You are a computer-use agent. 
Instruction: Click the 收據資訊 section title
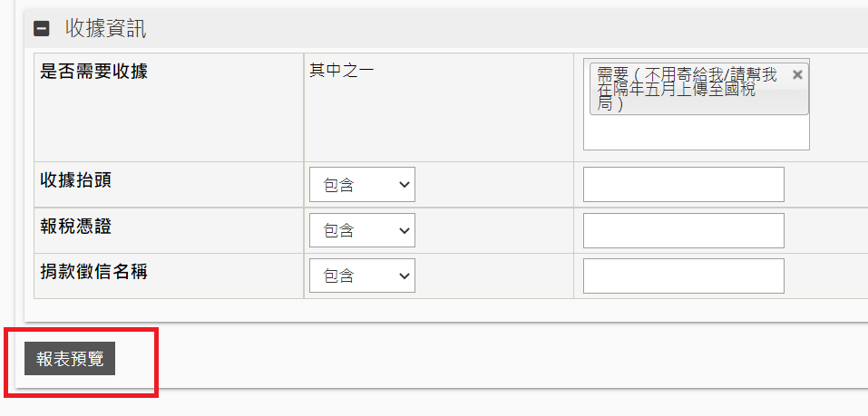coord(106,28)
